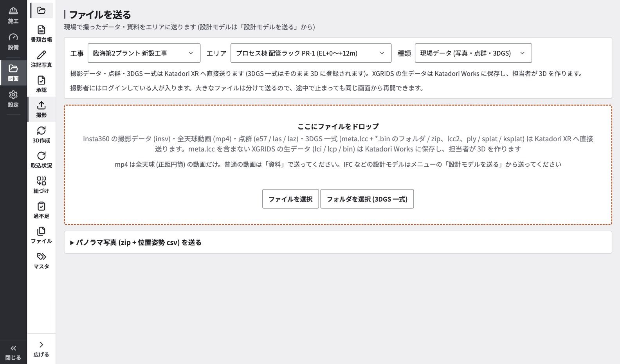Expand submenu with 広げる arrow
The width and height of the screenshot is (620, 364).
point(41,349)
